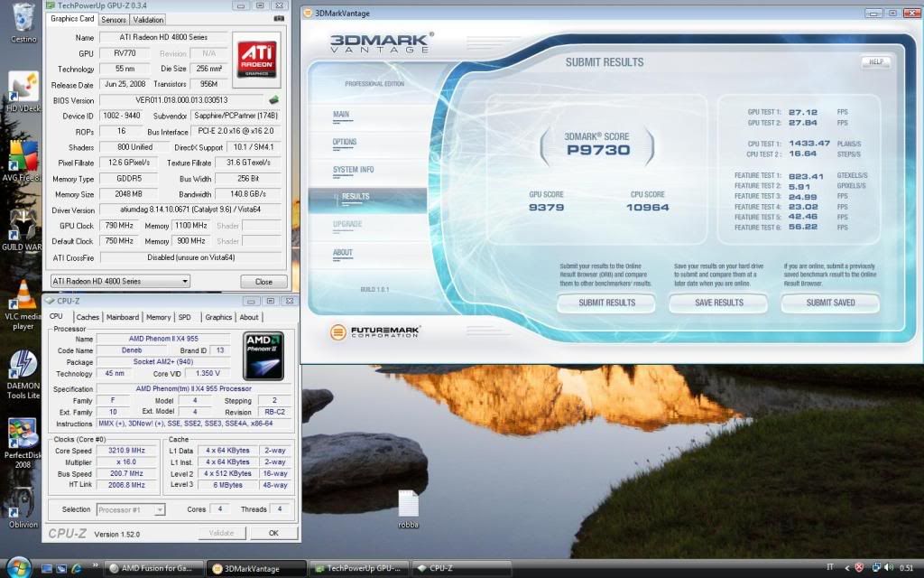Image resolution: width=924 pixels, height=578 pixels.
Task: Launch the AVG Free 8 desktop shortcut
Action: tap(23, 161)
